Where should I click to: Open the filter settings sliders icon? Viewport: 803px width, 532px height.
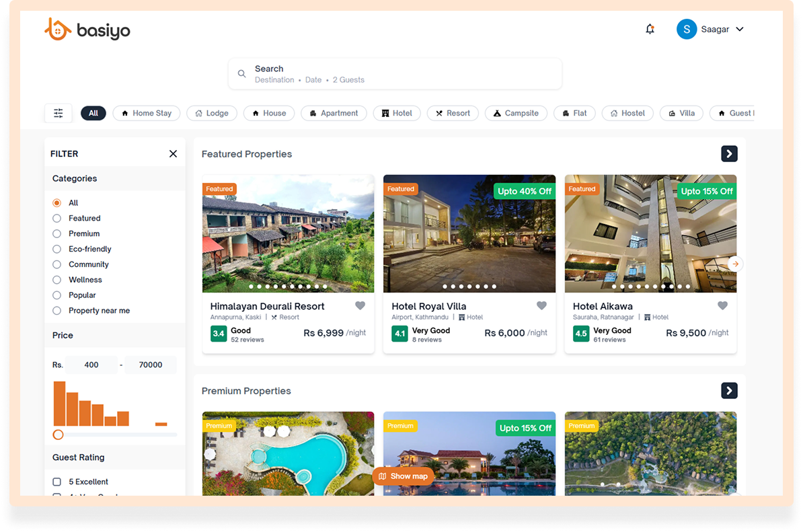(x=59, y=113)
